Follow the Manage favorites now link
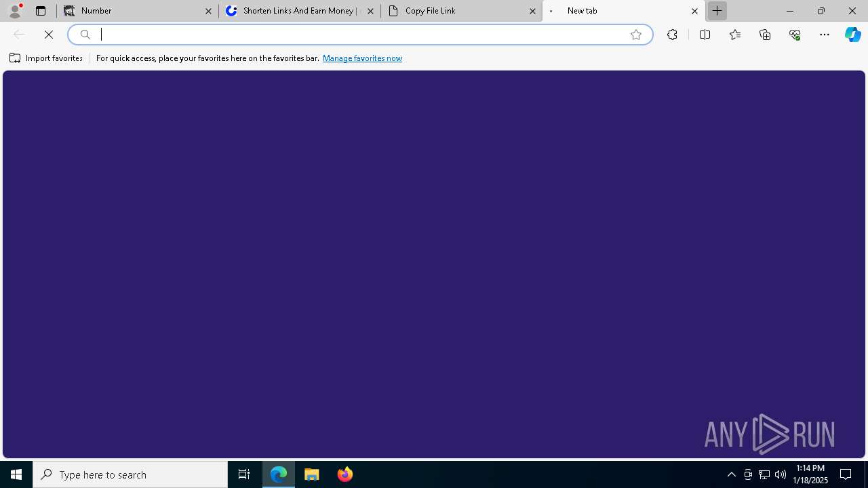 [x=362, y=58]
